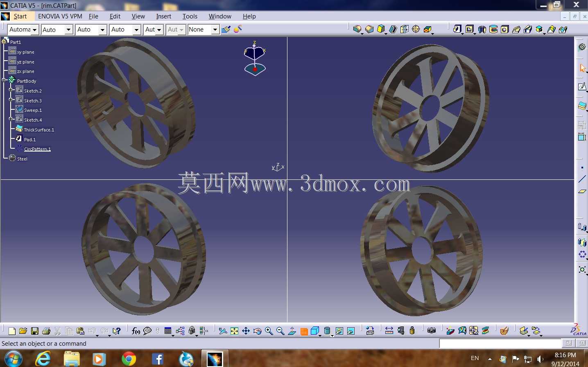The image size is (588, 367).
Task: Select Pad.1 in the tree
Action: (30, 140)
